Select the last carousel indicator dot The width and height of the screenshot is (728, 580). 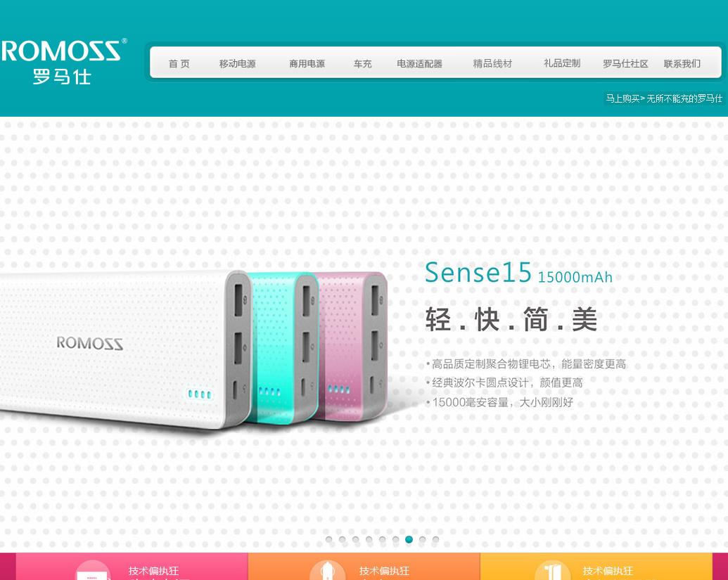tap(435, 539)
